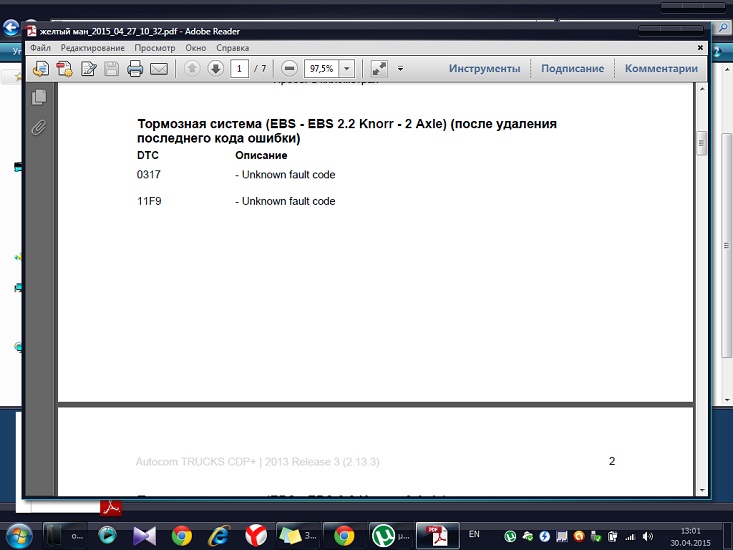Open the Редактирование menu
The height and width of the screenshot is (550, 733).
(93, 48)
